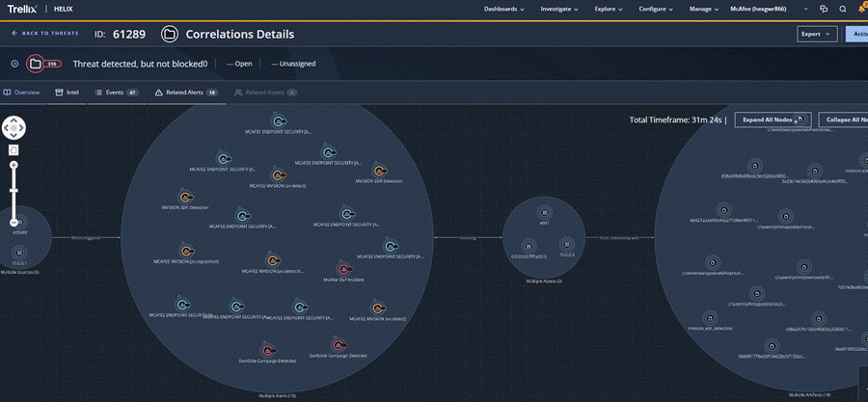The width and height of the screenshot is (868, 402).
Task: Click the red-circled folder threat icon
Action: click(x=36, y=64)
